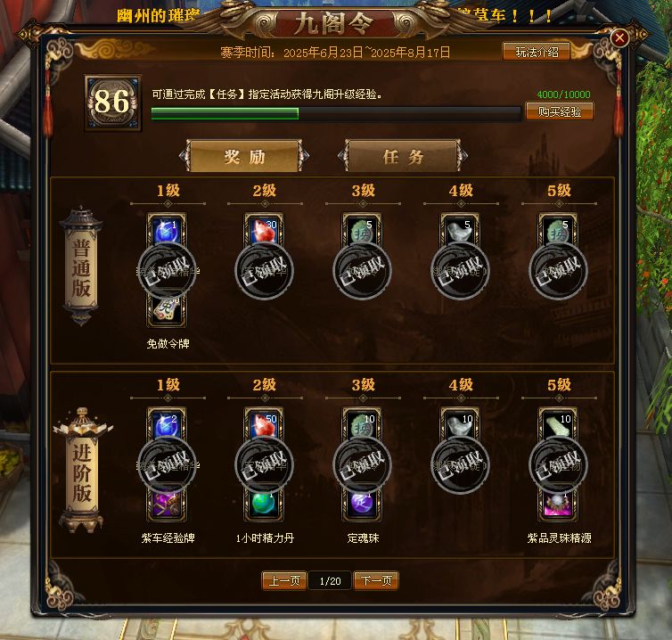Click the 购买经验 button

pos(560,111)
